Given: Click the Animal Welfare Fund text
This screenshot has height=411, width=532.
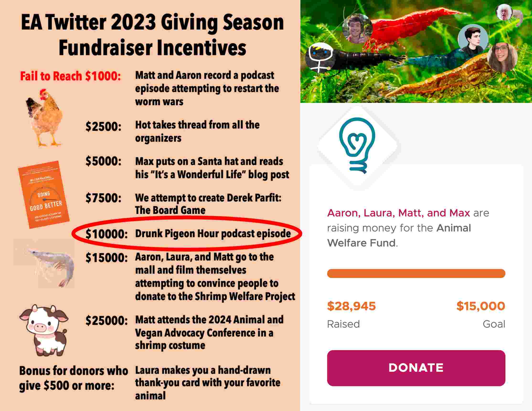Looking at the screenshot, I should pos(399,236).
